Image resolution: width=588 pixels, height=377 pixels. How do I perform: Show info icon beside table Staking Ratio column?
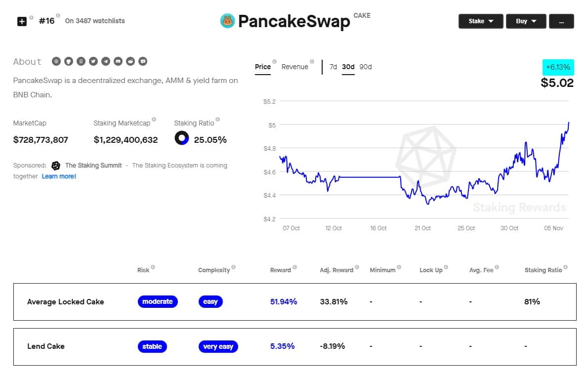(x=565, y=267)
